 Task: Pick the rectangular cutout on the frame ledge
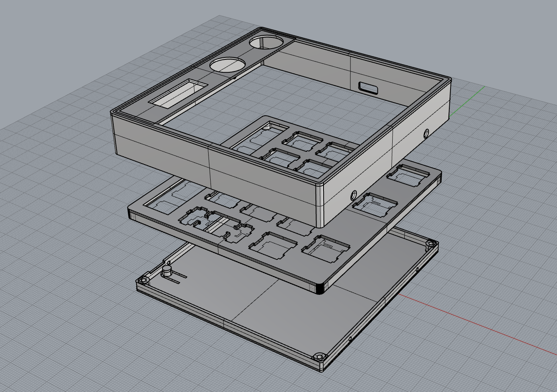coord(178,93)
